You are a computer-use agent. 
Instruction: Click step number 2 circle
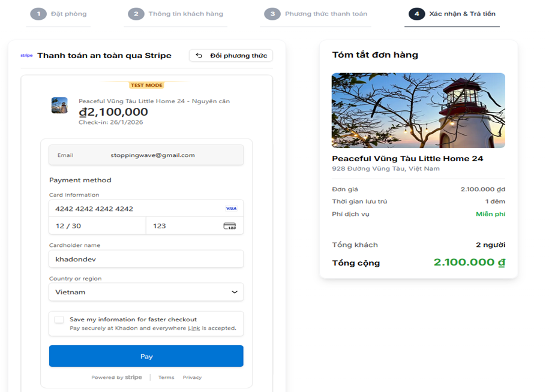pyautogui.click(x=136, y=14)
